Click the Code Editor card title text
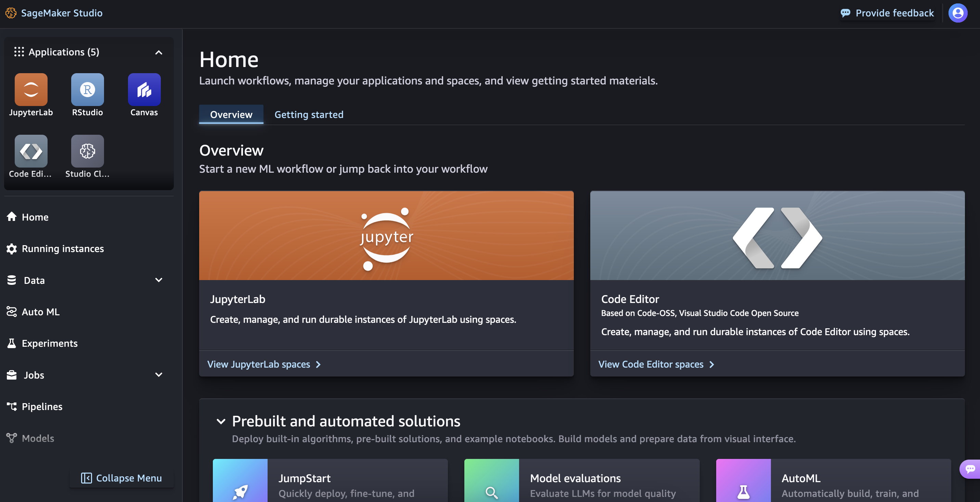This screenshot has width=980, height=502. coord(630,299)
